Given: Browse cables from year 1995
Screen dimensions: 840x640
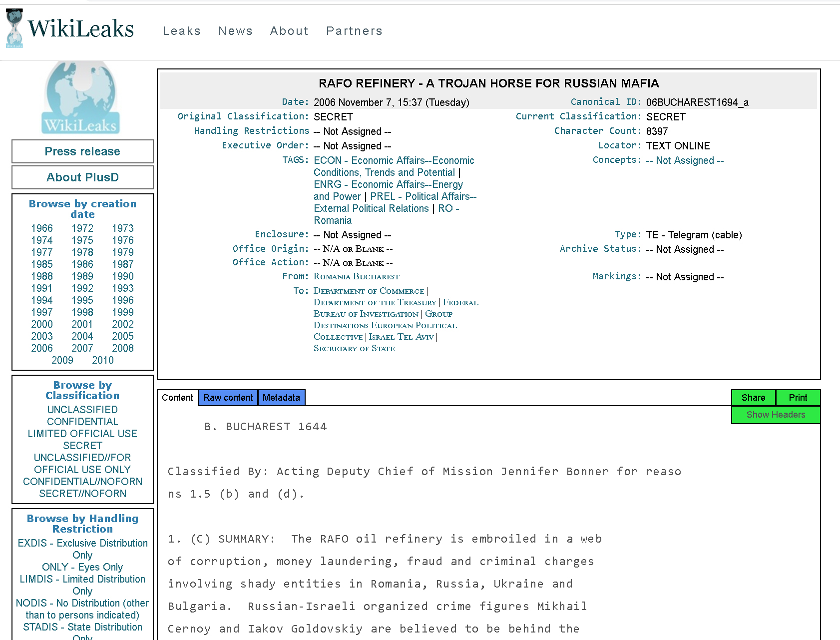Looking at the screenshot, I should coord(82,300).
